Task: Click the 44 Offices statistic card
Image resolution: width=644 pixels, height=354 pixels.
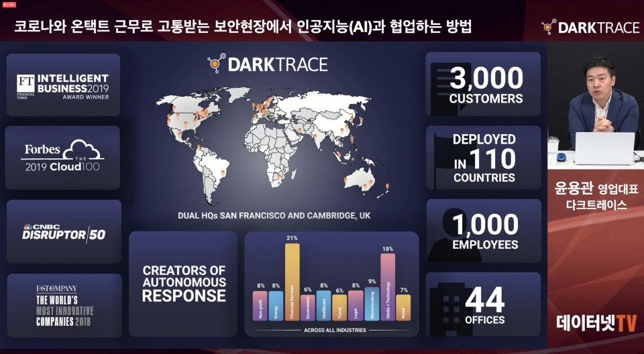Action: (x=484, y=304)
